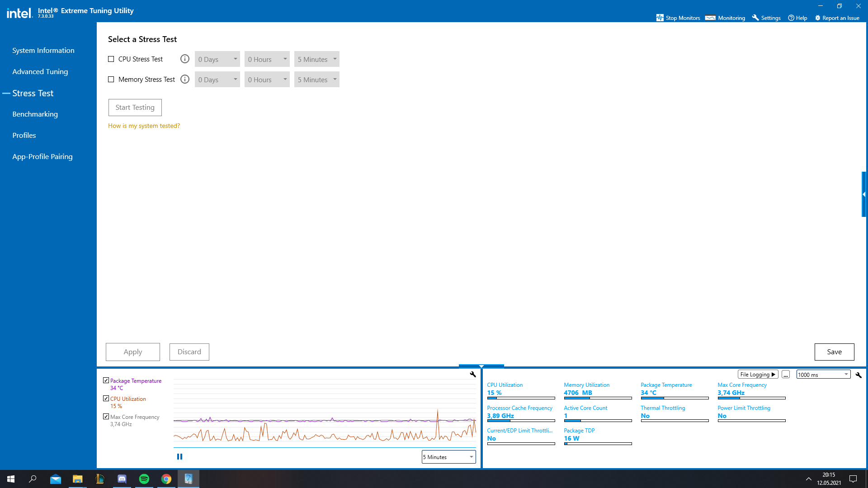Pause the monitoring graph
Image resolution: width=868 pixels, height=488 pixels.
pyautogui.click(x=179, y=457)
